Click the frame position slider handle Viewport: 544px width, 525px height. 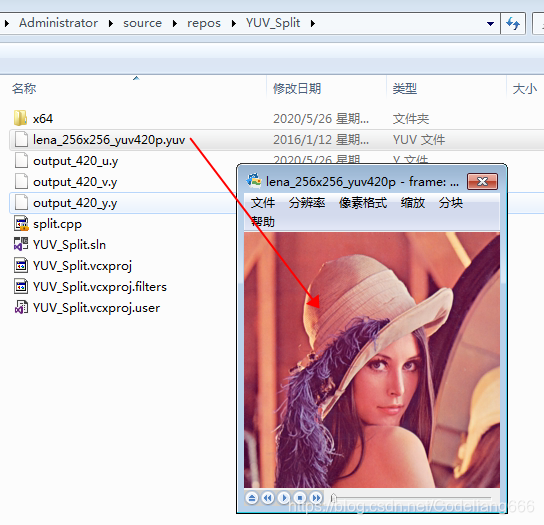click(333, 498)
